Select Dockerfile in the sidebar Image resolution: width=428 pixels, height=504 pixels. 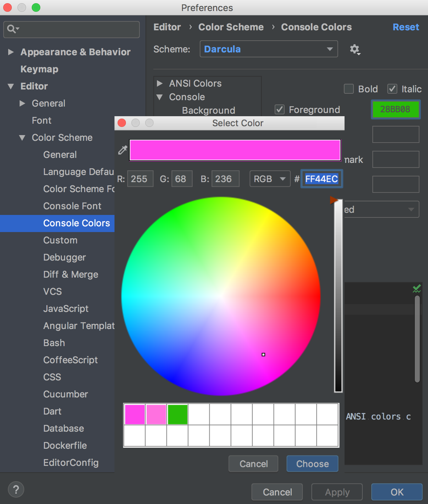pos(65,446)
